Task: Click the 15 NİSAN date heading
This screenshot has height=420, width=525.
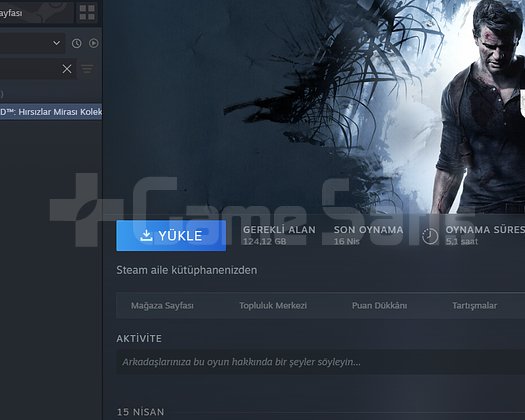Action: click(x=140, y=412)
